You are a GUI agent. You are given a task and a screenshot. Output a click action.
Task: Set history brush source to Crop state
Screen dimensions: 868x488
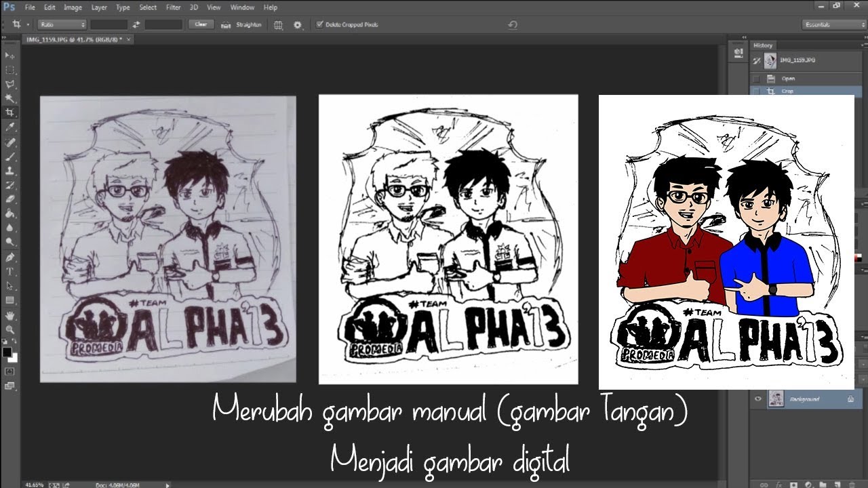click(757, 90)
